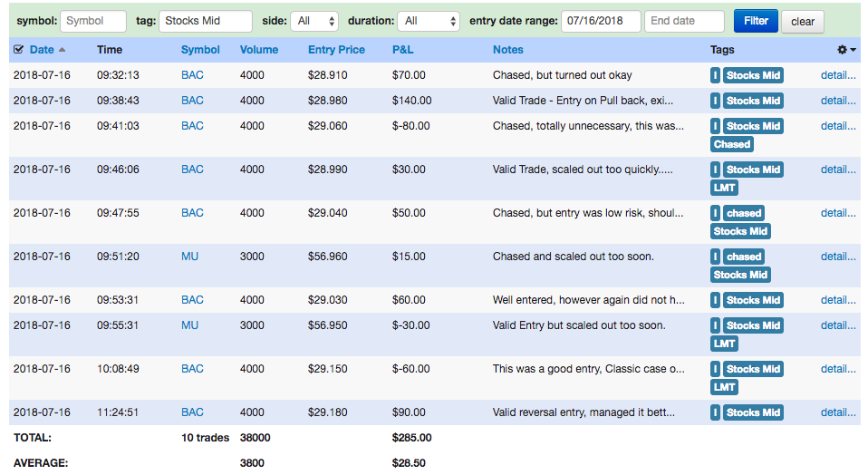Click the I tag icon on 09:38:43 row
Screen dimensions: 868x475
pos(715,101)
